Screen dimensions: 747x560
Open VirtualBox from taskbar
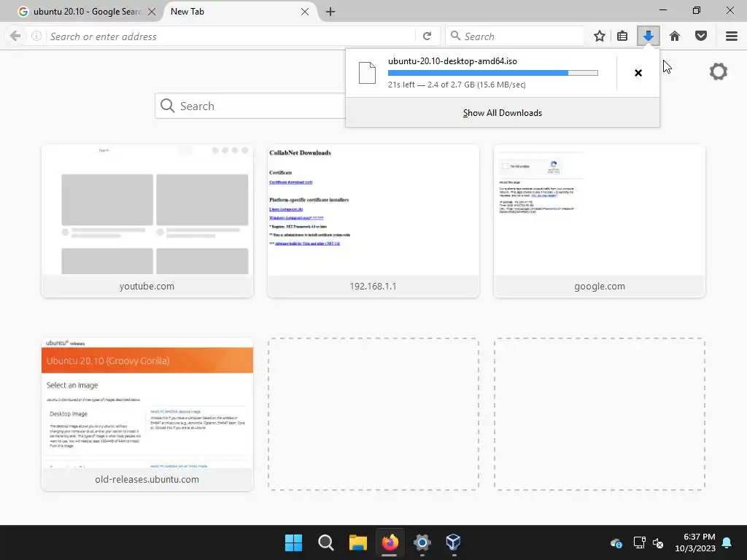tap(453, 542)
